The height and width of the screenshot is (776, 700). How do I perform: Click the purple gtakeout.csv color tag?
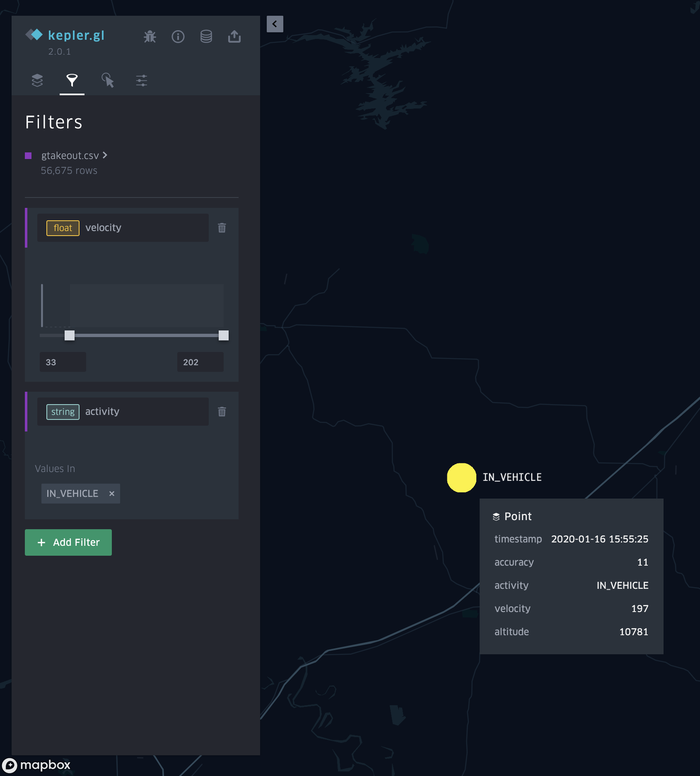pos(28,156)
